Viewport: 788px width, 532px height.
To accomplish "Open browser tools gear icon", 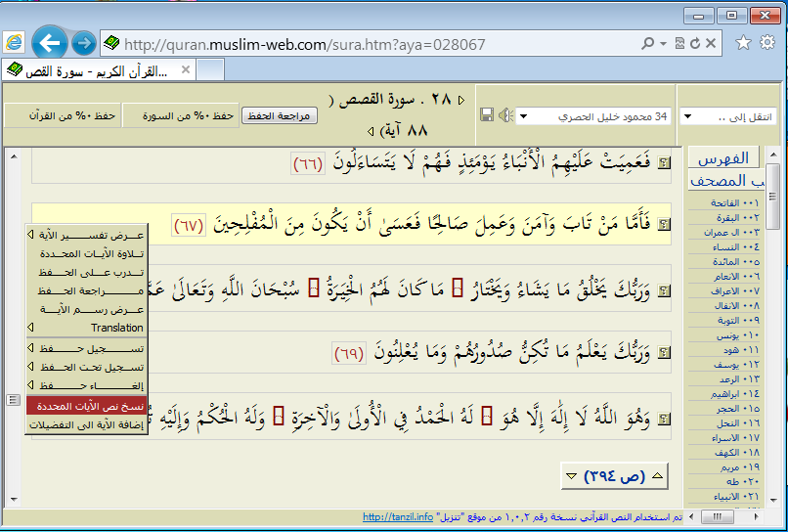I will (767, 43).
